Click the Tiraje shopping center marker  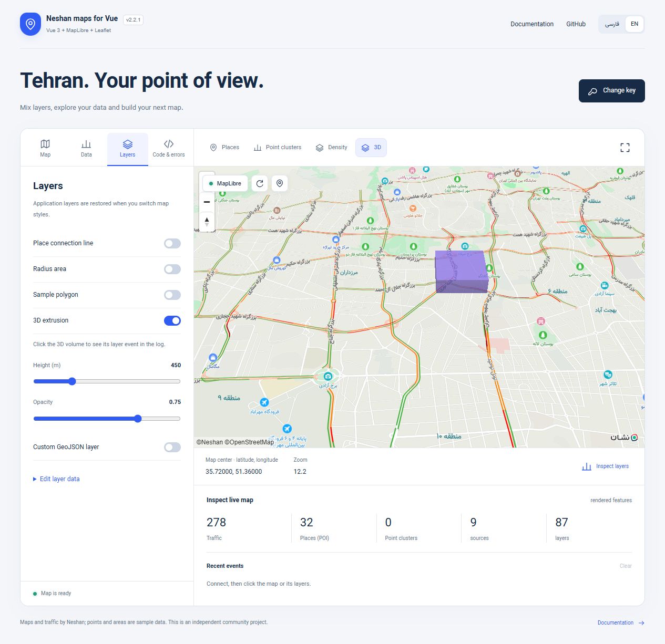coord(336,240)
